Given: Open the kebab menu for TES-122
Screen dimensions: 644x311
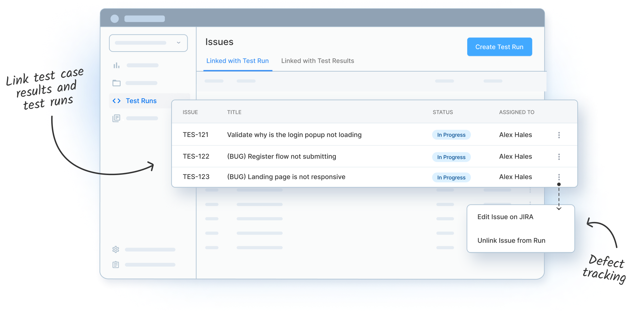Looking at the screenshot, I should tap(559, 157).
